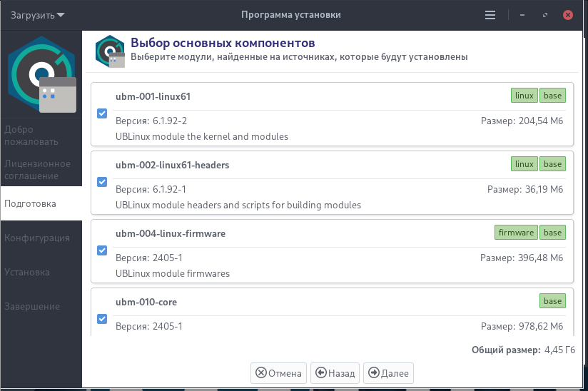This screenshot has width=588, height=391.
Task: Click the linux tag on ubm-002-linux61-headers
Action: pos(524,164)
